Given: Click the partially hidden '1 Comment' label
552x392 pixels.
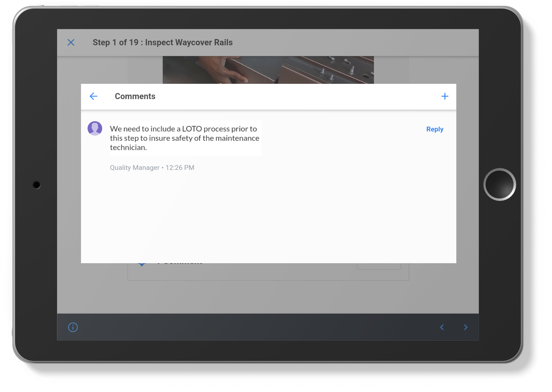Looking at the screenshot, I should tap(181, 264).
